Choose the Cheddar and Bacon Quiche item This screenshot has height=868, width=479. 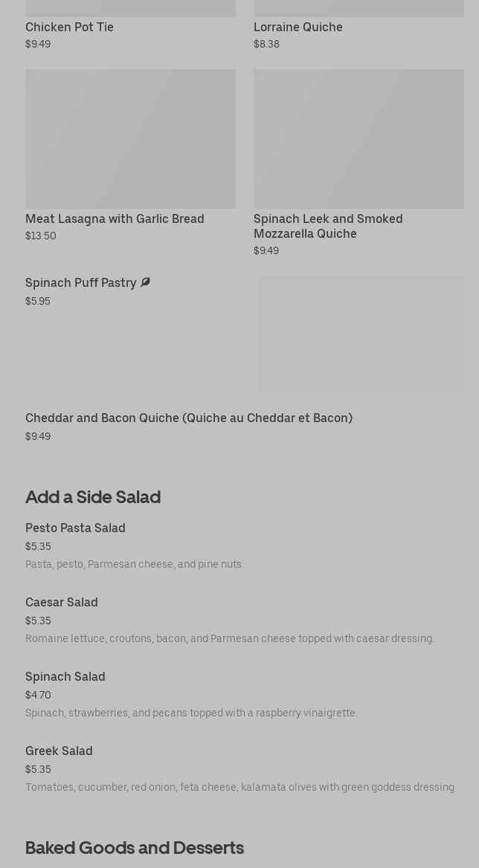point(189,418)
